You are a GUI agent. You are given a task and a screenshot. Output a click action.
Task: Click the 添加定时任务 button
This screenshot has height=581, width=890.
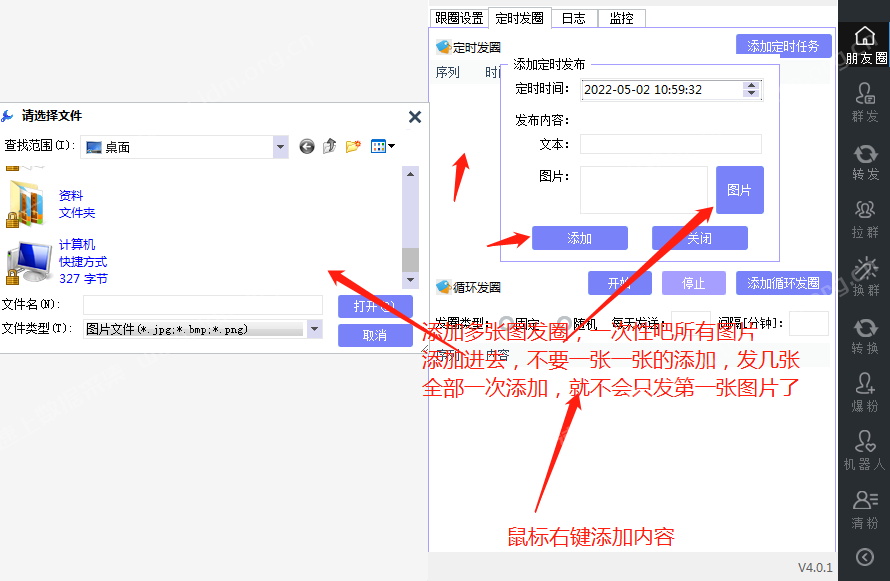[x=783, y=46]
